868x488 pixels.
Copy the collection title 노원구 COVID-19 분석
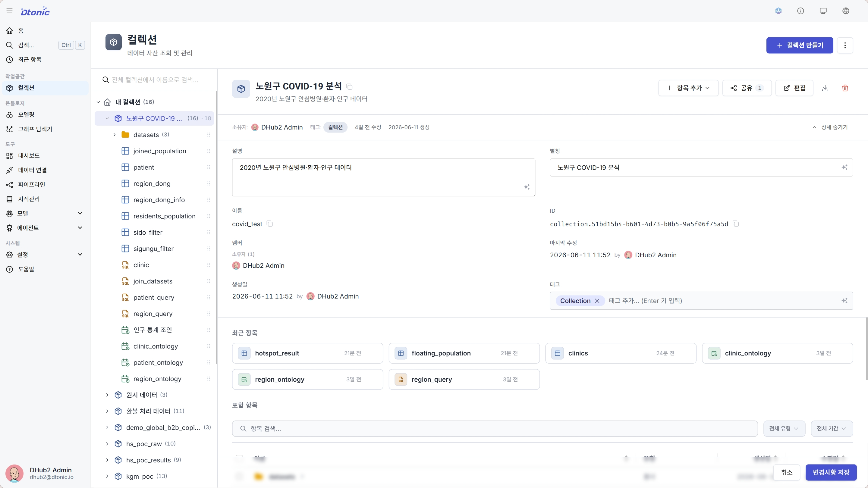(x=349, y=87)
